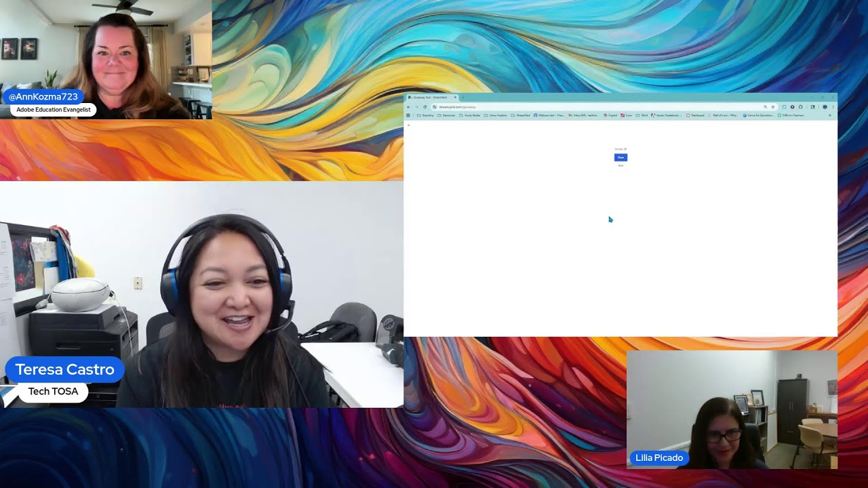Open the side panel icon in the toolbar
868x488 pixels.
813,107
